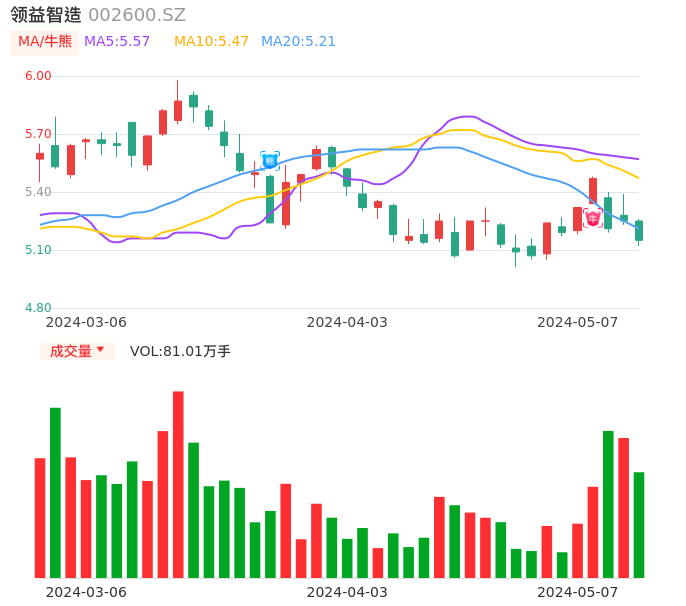Open the MA/牛熊 indicator selector
Screen dimensions: 686x606
[x=44, y=42]
